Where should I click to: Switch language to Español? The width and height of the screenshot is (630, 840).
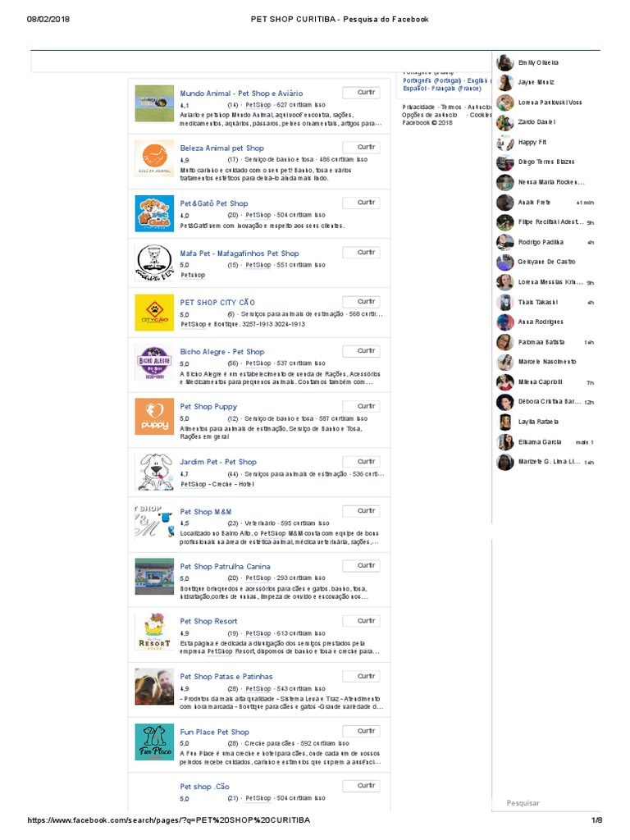[414, 89]
